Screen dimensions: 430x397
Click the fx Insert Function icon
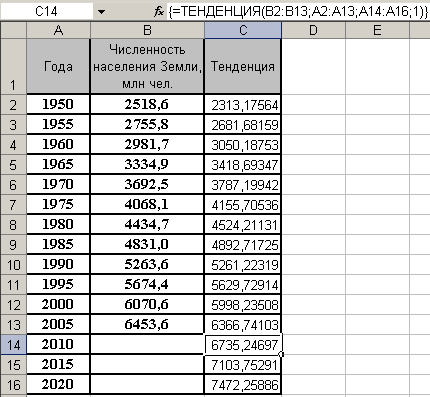[159, 12]
